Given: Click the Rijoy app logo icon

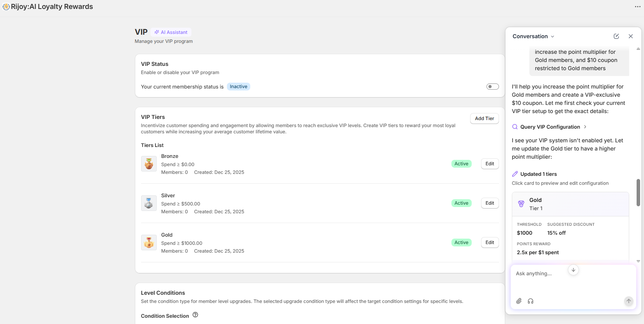Looking at the screenshot, I should pyautogui.click(x=6, y=7).
